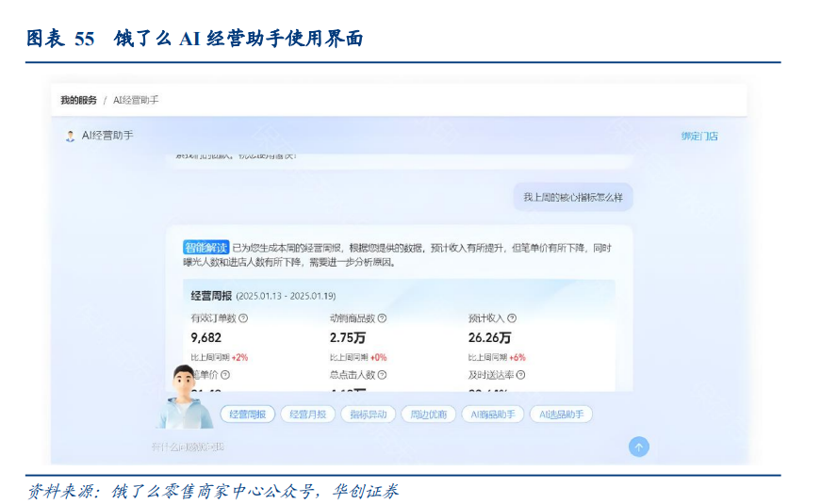The width and height of the screenshot is (821, 504).
Task: Open help icon next to 动销商品数
Action: (383, 317)
